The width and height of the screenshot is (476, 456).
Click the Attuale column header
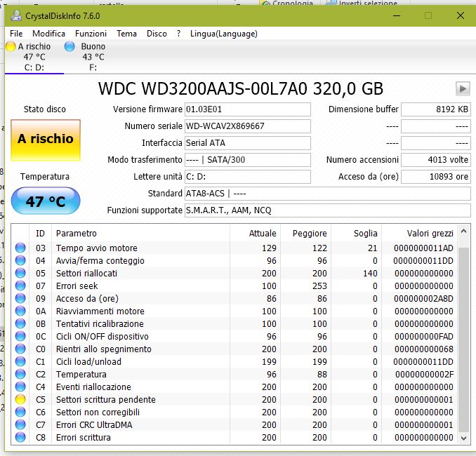point(255,233)
